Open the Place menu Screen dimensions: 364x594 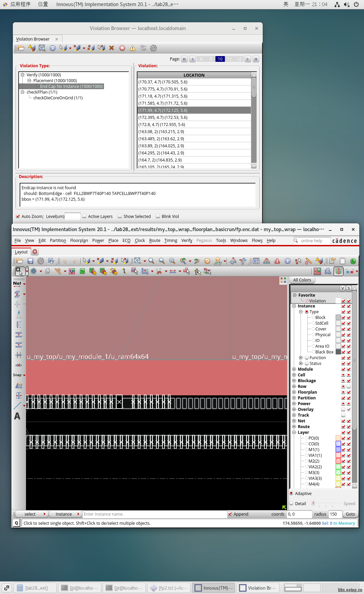pos(113,240)
